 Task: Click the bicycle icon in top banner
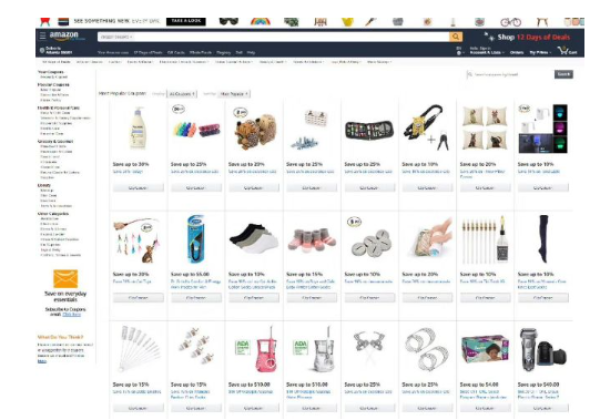(511, 22)
